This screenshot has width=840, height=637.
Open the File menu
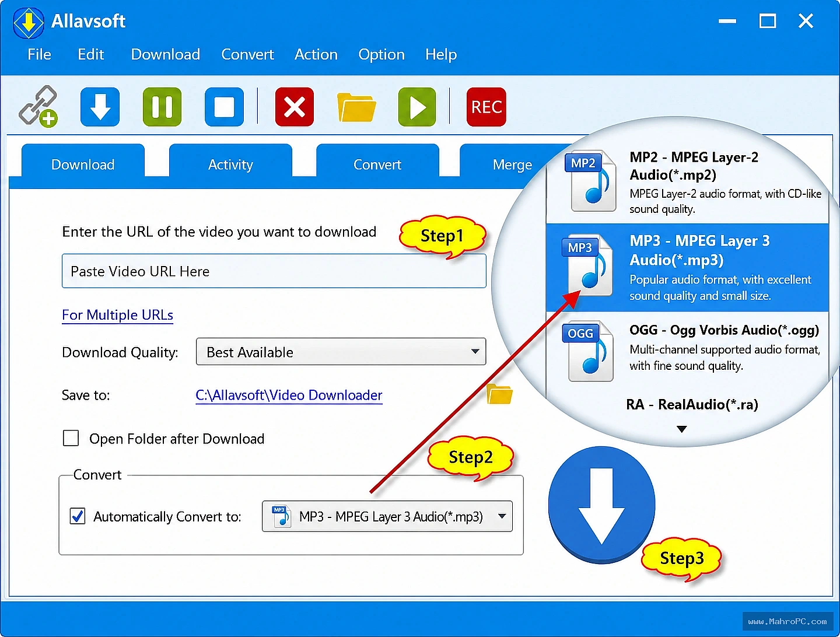pos(39,54)
